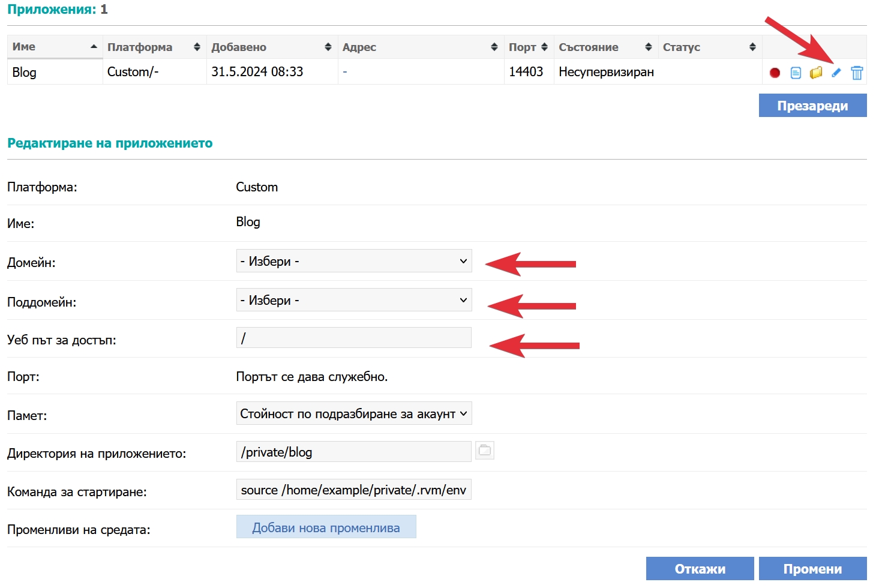Focus the Команда за стартиране field
The image size is (876, 588).
tap(354, 490)
